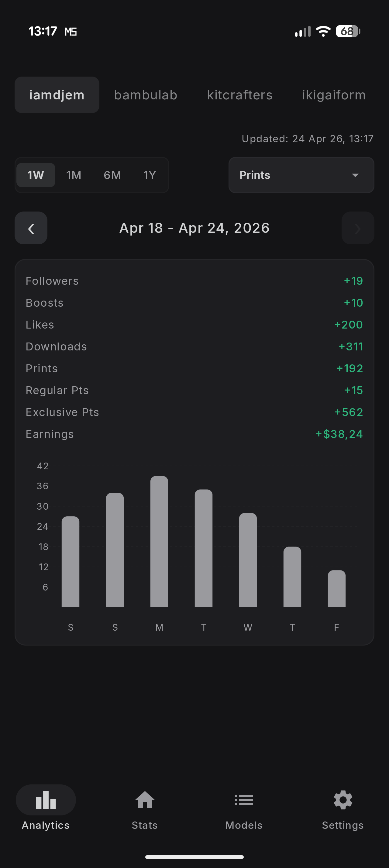Click the dropdown arrow beside Prints
The image size is (389, 868).
[x=355, y=175]
